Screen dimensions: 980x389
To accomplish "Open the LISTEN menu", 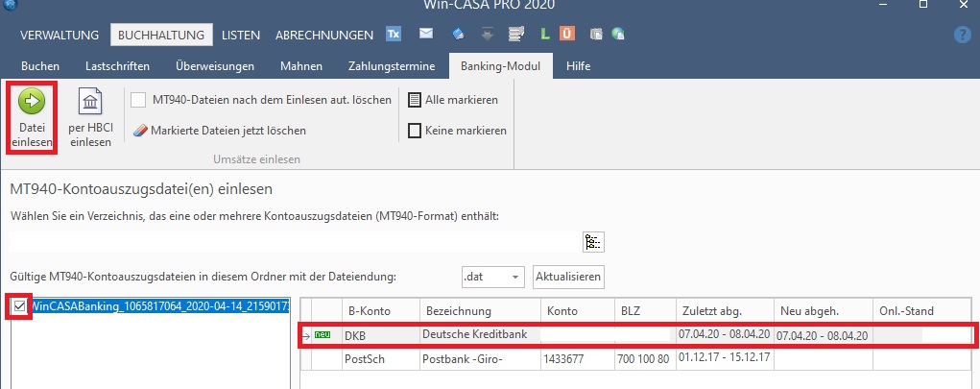I will pyautogui.click(x=241, y=35).
